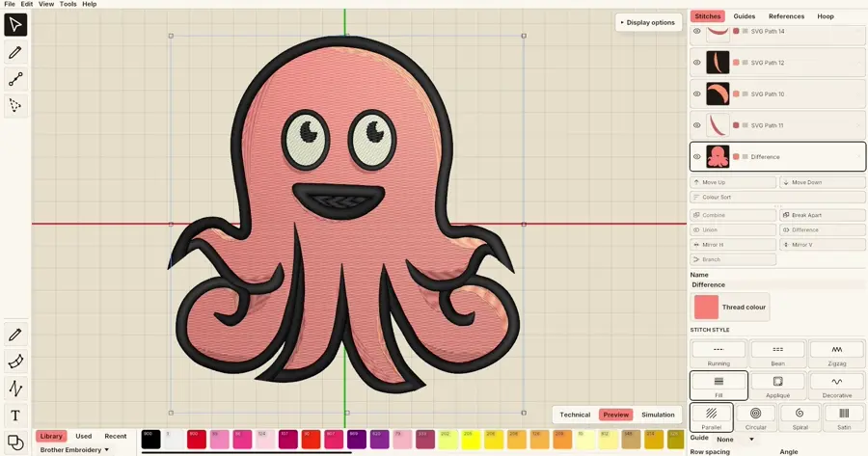The width and height of the screenshot is (868, 456).
Task: Expand Display options panel
Action: (648, 23)
